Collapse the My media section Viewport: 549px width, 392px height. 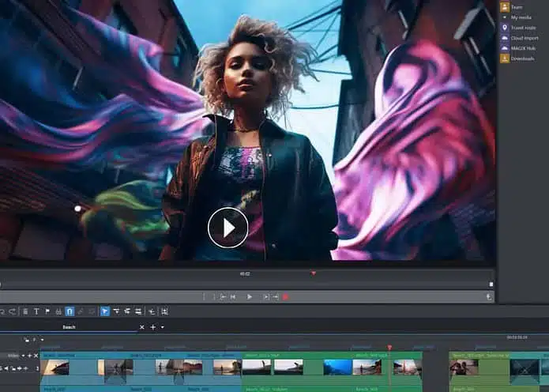506,17
